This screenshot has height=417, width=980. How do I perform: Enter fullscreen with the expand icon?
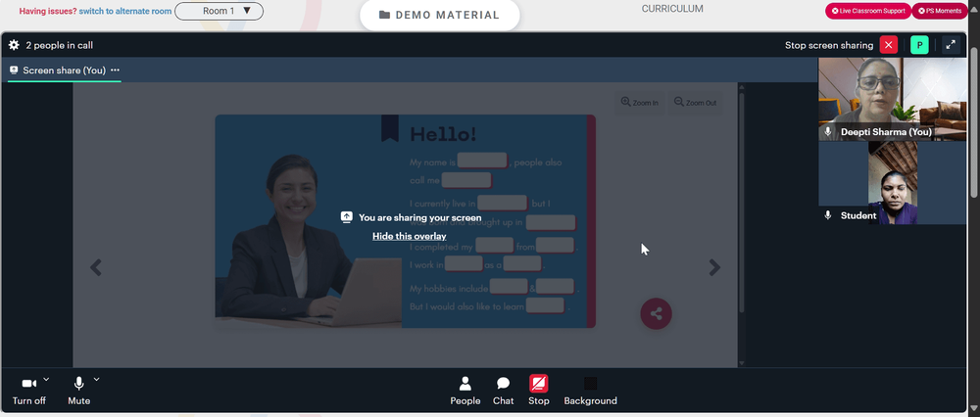click(950, 45)
